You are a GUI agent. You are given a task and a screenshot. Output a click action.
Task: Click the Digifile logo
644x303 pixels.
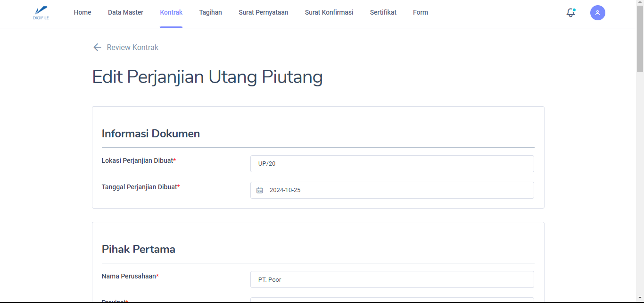click(x=41, y=13)
